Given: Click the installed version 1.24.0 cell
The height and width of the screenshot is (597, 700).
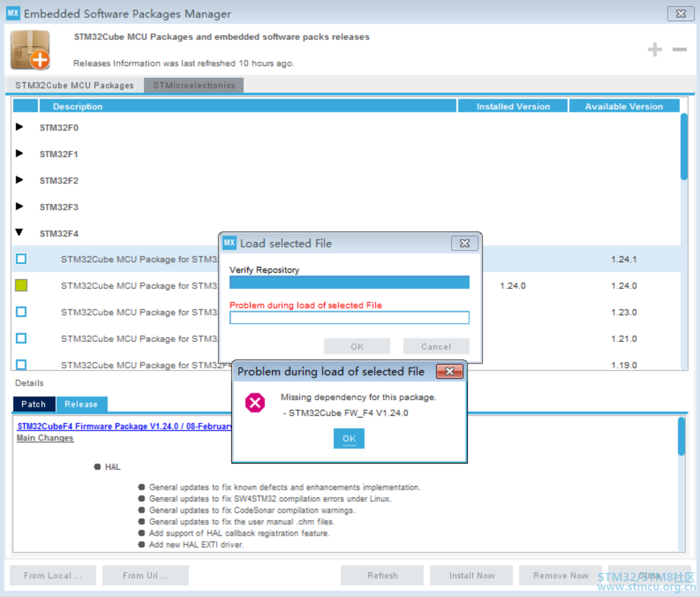Looking at the screenshot, I should pos(513,286).
